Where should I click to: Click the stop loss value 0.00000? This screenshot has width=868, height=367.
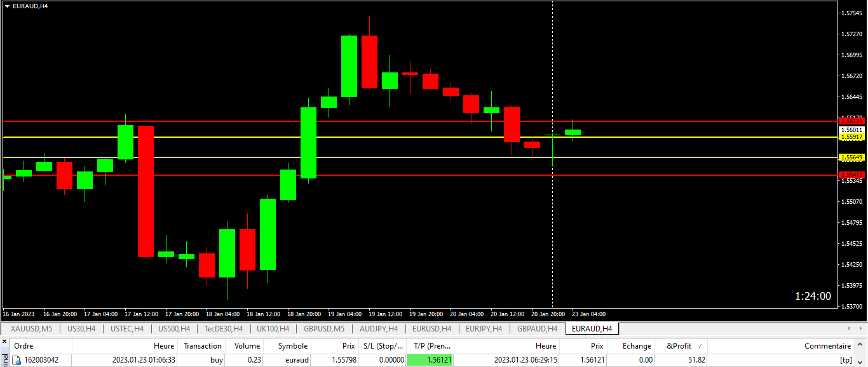coord(391,360)
